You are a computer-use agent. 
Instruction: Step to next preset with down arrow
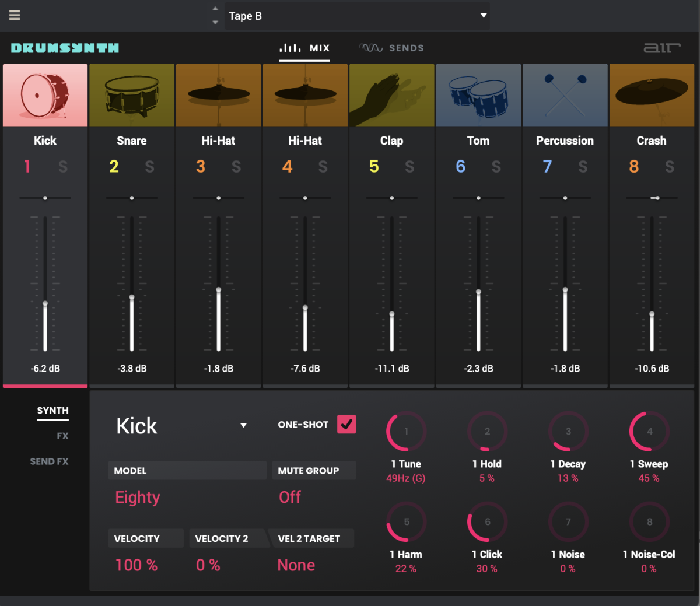[215, 22]
